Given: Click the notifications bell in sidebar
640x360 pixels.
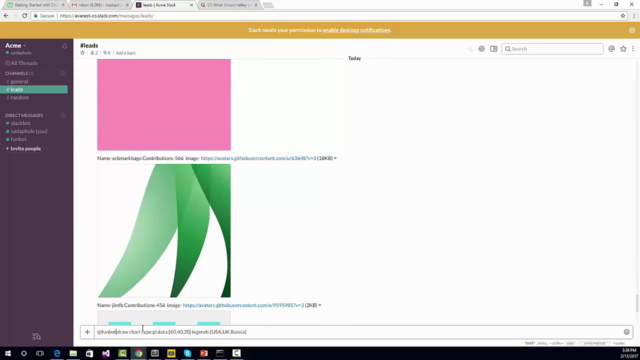Looking at the screenshot, I should coord(64,46).
